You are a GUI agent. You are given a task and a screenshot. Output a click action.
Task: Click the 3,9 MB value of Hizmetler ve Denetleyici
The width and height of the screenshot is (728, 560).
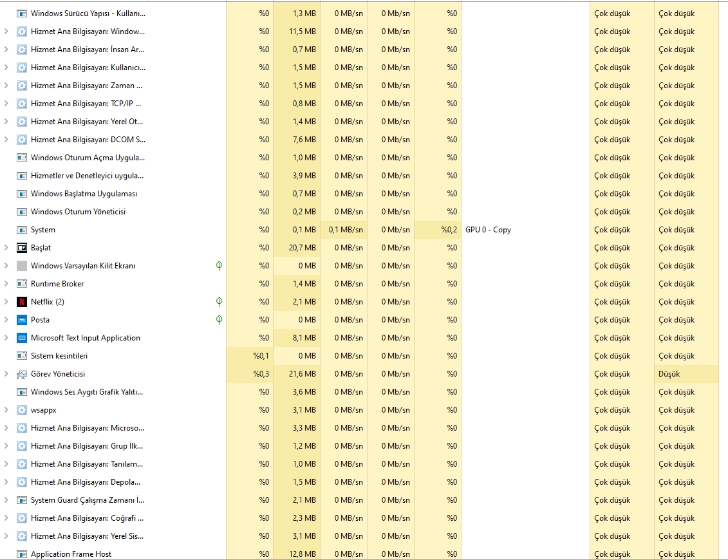click(304, 176)
